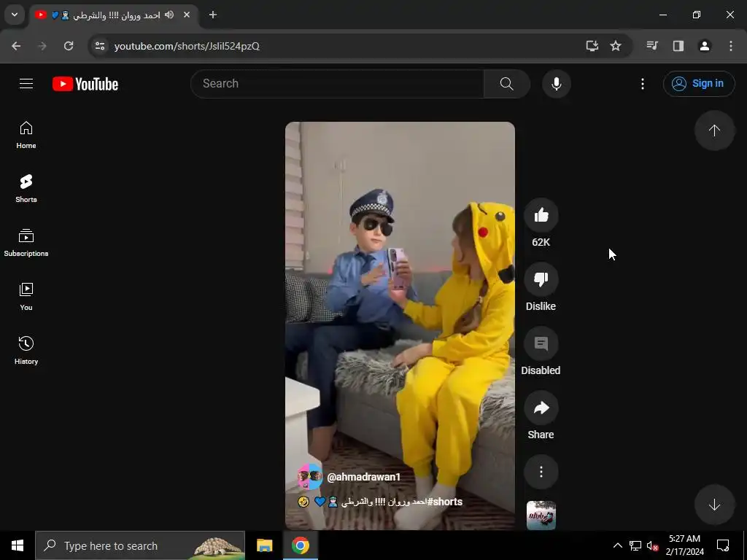Open Chrome three-dot menu

tap(731, 46)
